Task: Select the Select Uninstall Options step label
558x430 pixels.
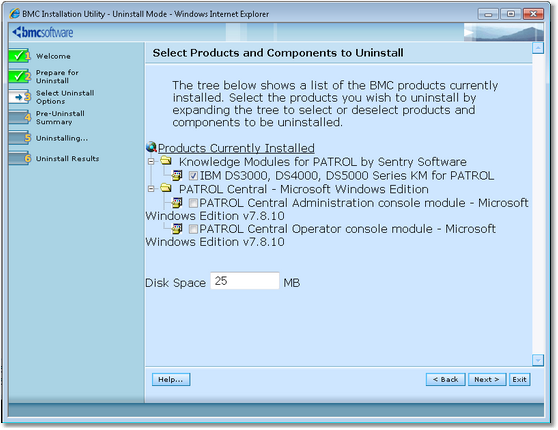Action: (65, 97)
